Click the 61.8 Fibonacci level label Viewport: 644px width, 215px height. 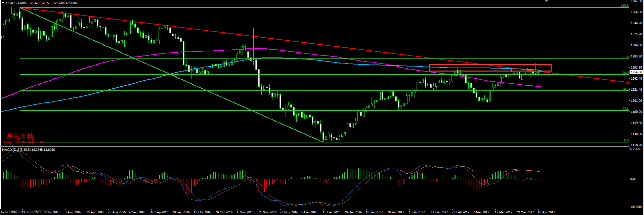pyautogui.click(x=625, y=57)
